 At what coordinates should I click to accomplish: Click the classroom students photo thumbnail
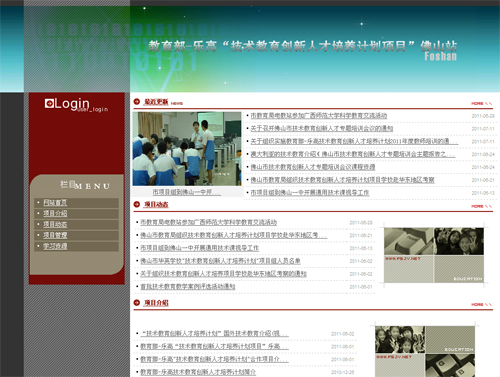(187, 149)
